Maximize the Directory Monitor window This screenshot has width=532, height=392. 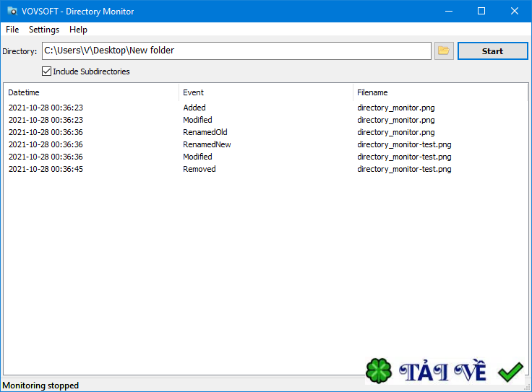pyautogui.click(x=481, y=11)
